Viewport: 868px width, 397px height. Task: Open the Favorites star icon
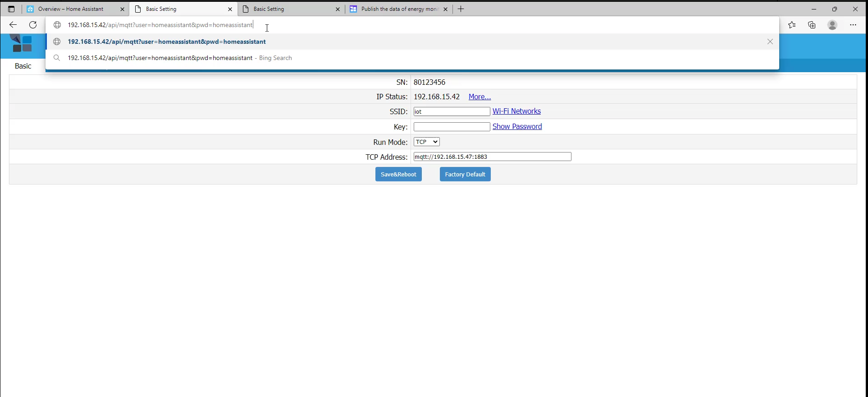tap(792, 25)
